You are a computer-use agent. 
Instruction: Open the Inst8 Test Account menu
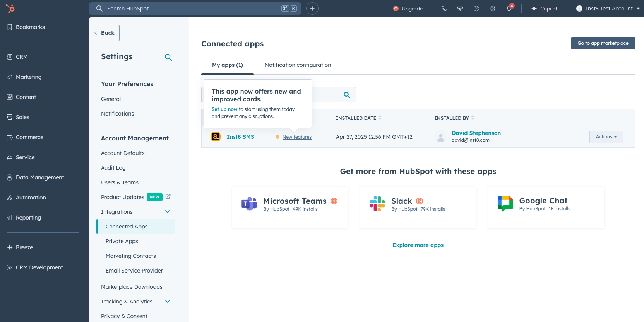(x=608, y=9)
